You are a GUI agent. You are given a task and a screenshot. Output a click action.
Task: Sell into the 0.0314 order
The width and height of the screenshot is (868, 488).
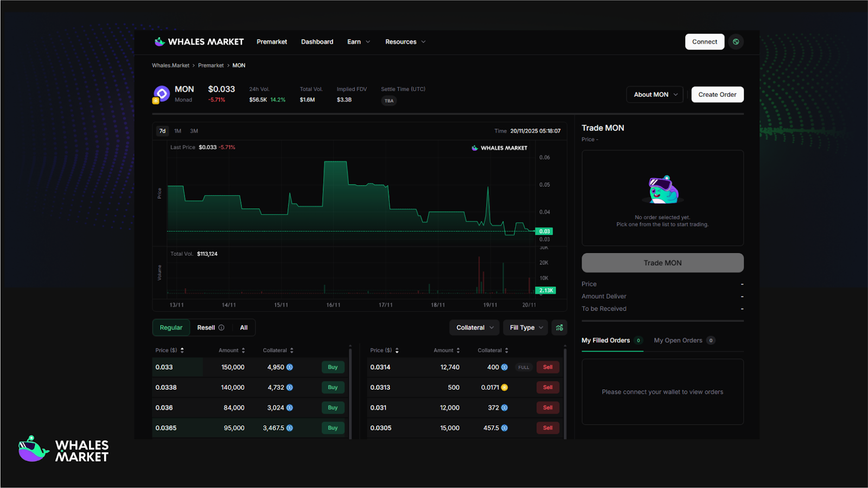(x=548, y=367)
